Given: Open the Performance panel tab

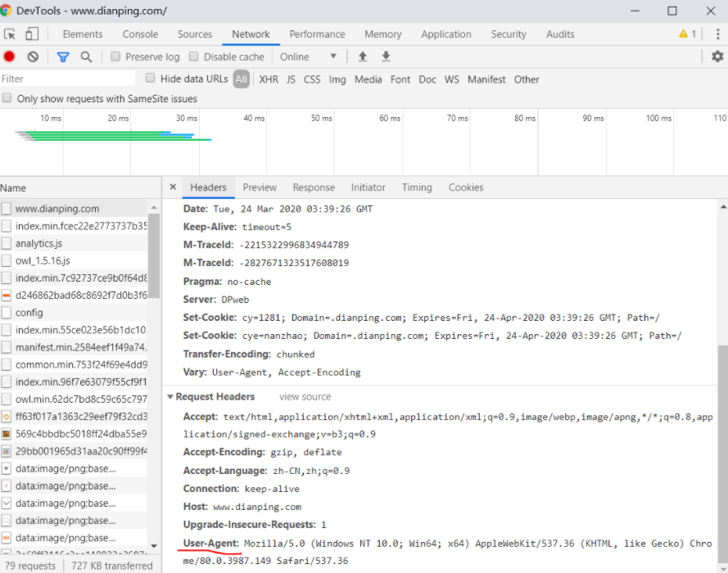Looking at the screenshot, I should [x=317, y=34].
